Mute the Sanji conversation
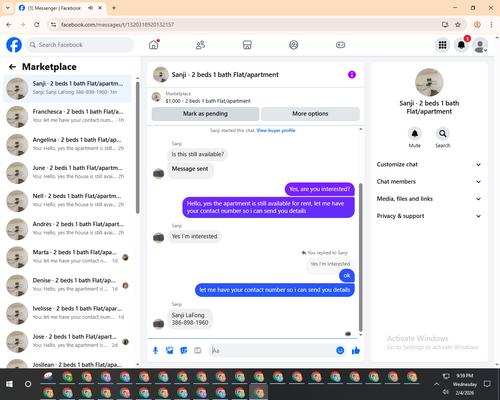Image resolution: width=500 pixels, height=400 pixels. coord(415,134)
